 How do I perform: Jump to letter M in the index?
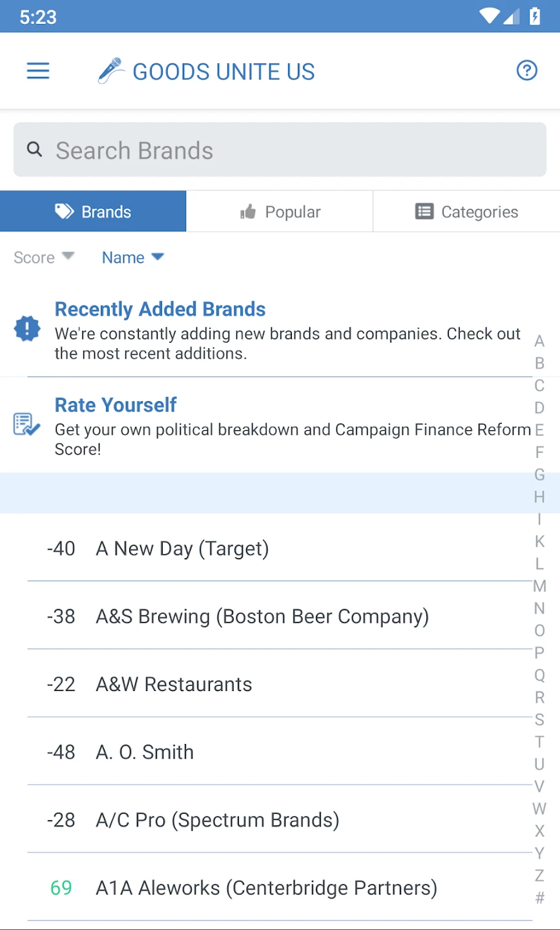click(x=539, y=586)
